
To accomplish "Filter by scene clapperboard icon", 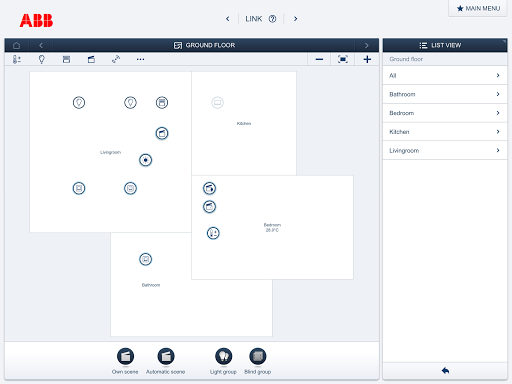I will point(91,59).
